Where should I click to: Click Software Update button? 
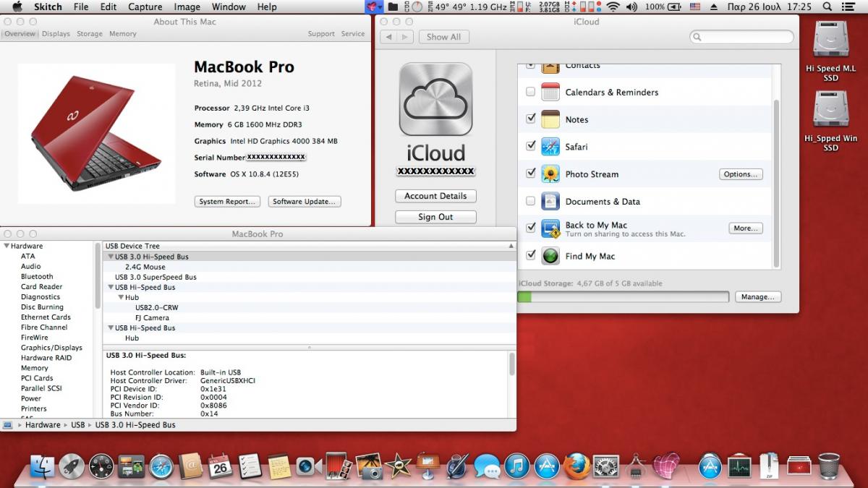[304, 202]
